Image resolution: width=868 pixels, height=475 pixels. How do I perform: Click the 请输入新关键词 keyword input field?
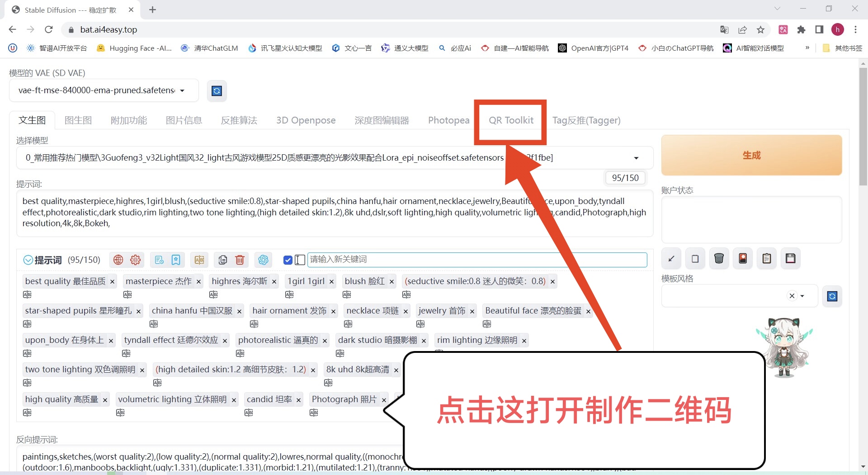tap(477, 259)
